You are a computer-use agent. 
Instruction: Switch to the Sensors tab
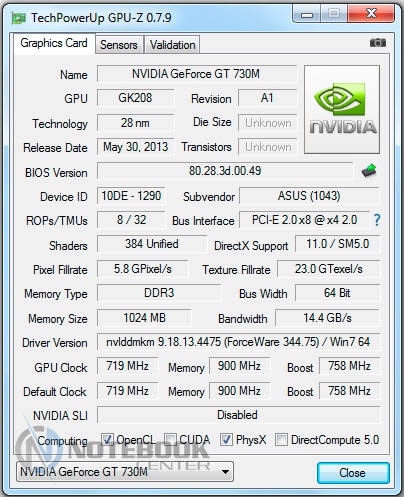click(119, 45)
